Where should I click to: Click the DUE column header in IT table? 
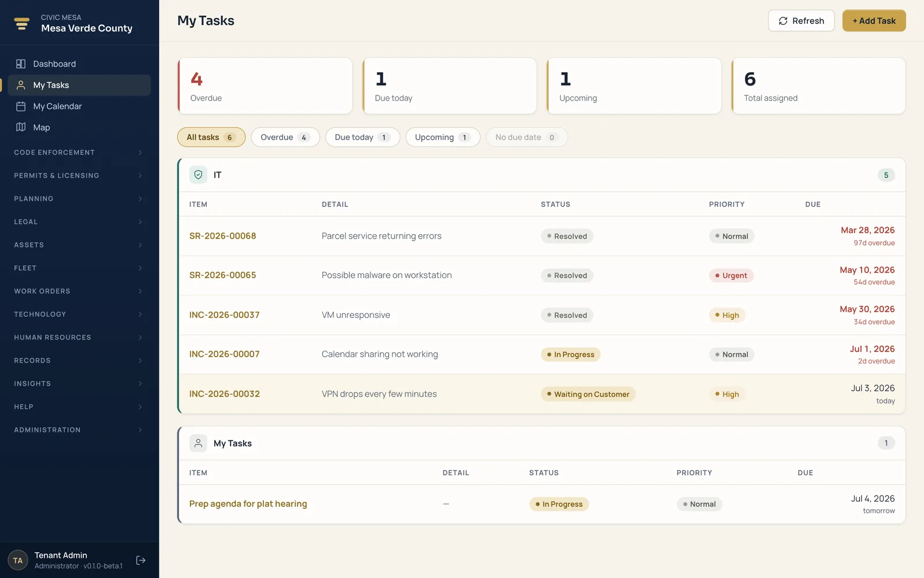tap(813, 205)
